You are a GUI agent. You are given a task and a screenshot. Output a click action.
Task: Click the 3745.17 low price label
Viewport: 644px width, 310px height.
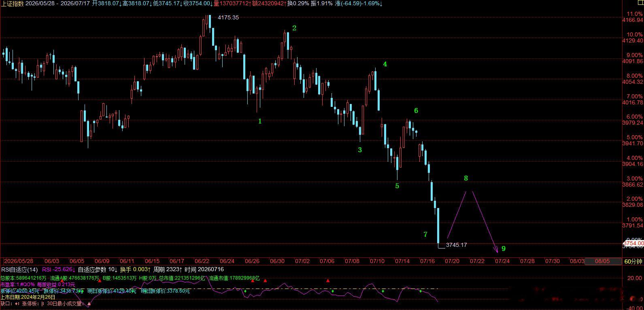point(456,245)
